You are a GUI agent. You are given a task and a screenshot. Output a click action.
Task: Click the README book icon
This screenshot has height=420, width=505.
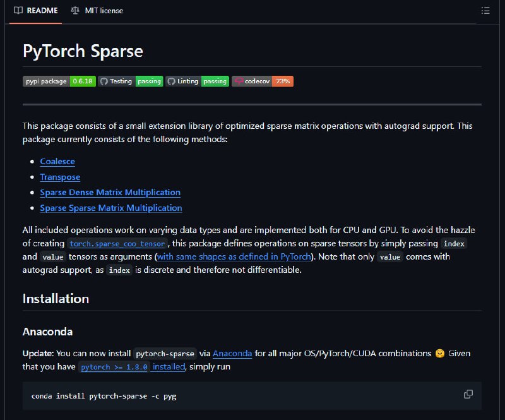[18, 10]
